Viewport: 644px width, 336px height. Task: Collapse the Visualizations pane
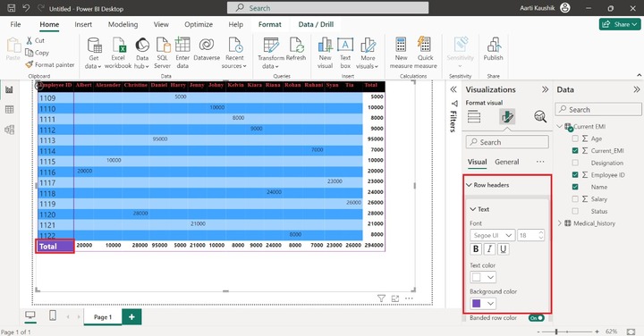(545, 89)
